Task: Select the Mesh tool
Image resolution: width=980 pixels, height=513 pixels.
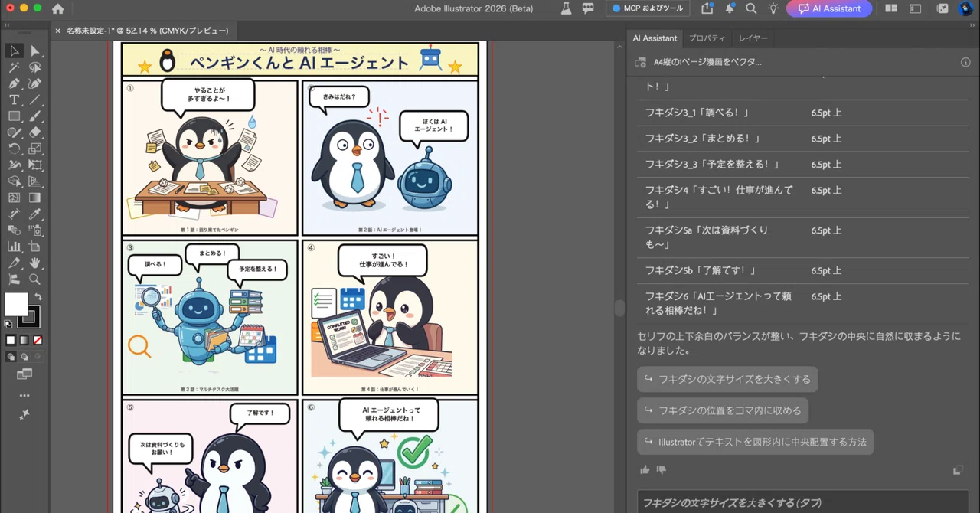Action: tap(14, 198)
